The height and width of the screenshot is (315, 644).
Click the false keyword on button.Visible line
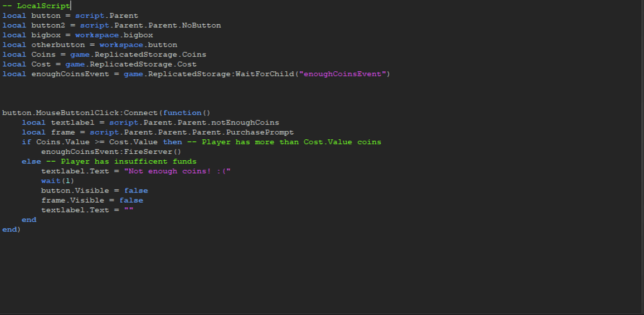(x=136, y=190)
